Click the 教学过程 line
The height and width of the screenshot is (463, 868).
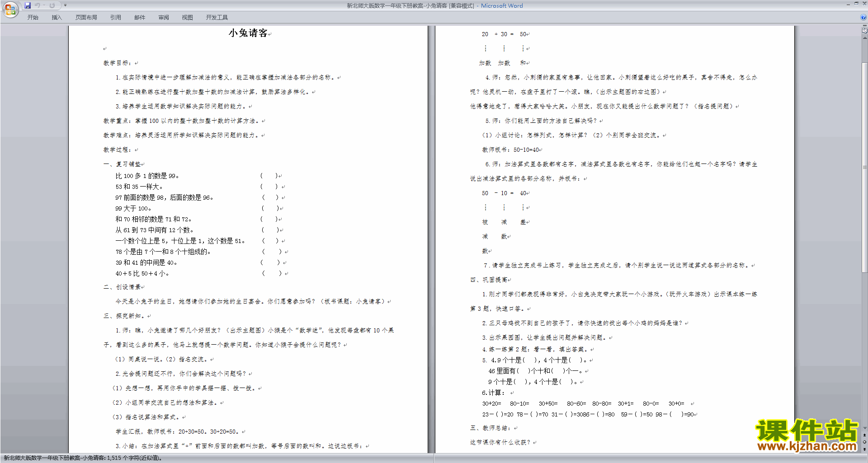[x=118, y=150]
